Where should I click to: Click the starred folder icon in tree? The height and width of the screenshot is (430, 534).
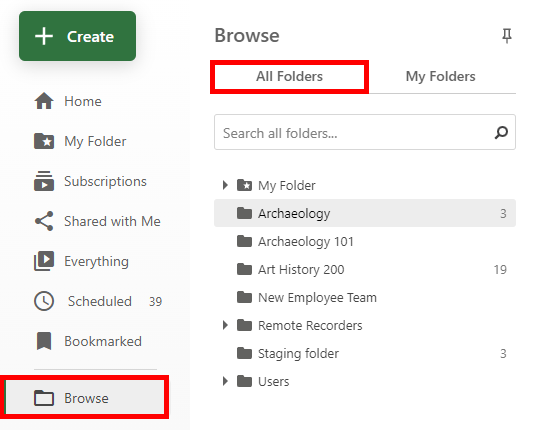[244, 185]
